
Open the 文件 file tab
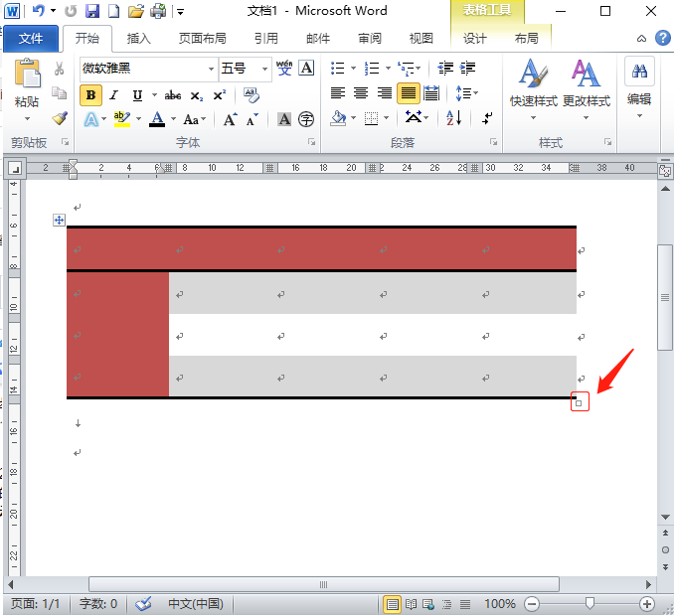(30, 39)
